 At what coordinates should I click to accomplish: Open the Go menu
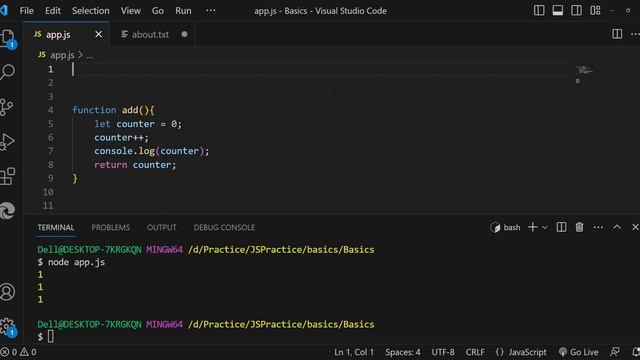click(x=158, y=11)
